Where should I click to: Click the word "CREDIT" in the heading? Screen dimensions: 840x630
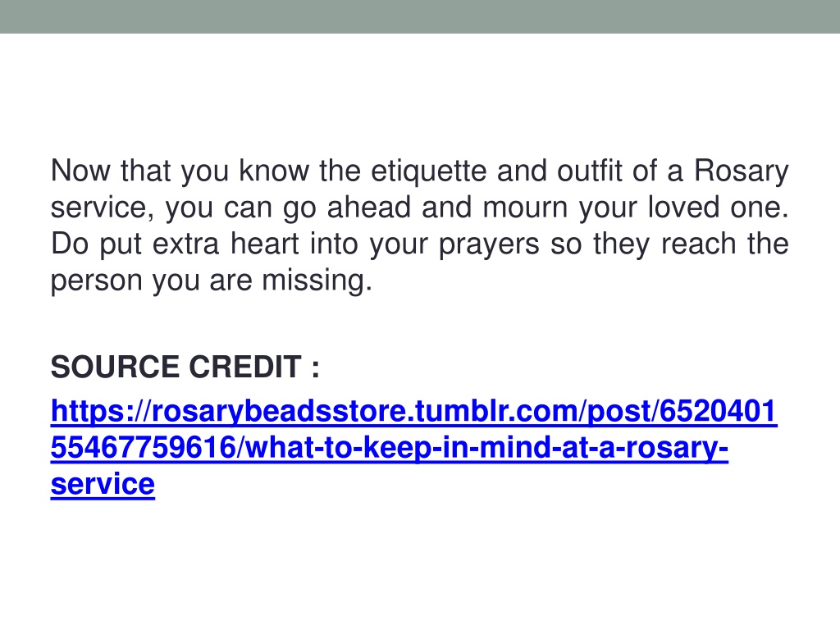coord(244,367)
